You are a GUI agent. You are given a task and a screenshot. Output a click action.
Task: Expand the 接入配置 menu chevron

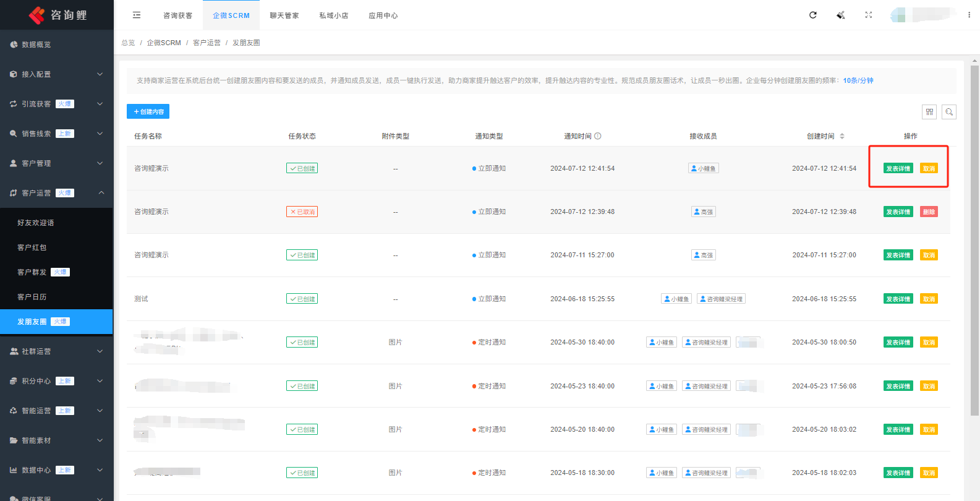point(100,74)
